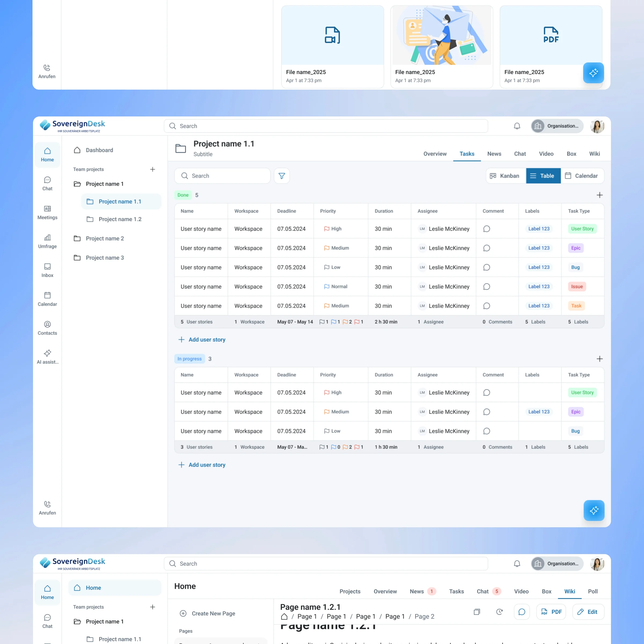Image resolution: width=644 pixels, height=644 pixels.
Task: Switch to the Overview tab of project
Action: [x=435, y=154]
